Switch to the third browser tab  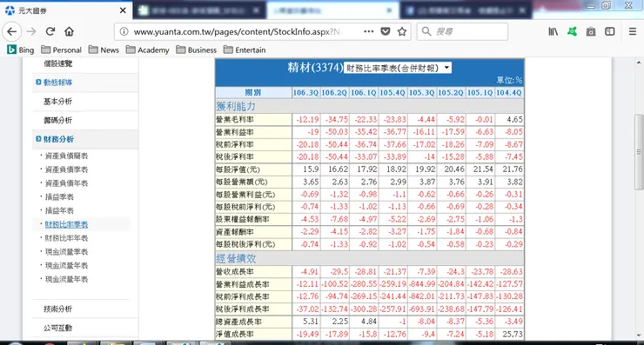click(332, 10)
